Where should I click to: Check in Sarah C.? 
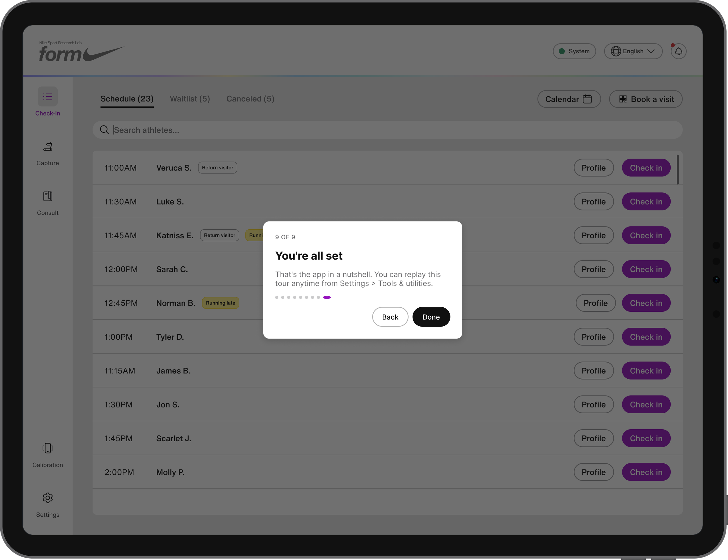pyautogui.click(x=646, y=269)
